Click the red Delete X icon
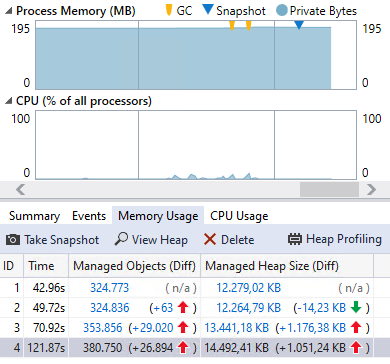The height and width of the screenshot is (364, 390). point(210,239)
